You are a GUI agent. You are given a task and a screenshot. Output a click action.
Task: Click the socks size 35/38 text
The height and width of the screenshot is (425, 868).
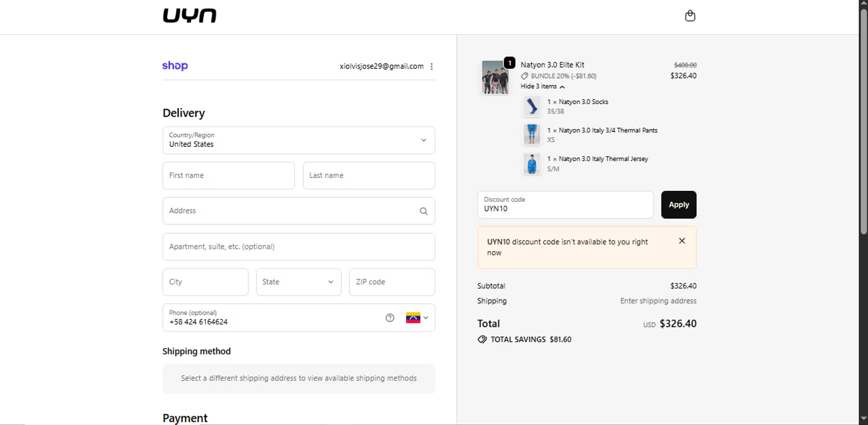click(x=556, y=112)
